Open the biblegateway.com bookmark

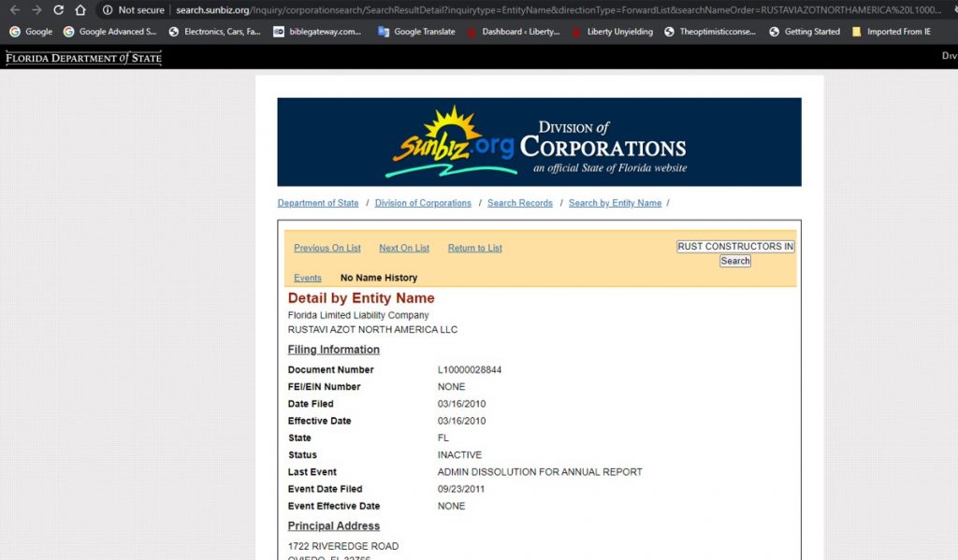(x=317, y=31)
